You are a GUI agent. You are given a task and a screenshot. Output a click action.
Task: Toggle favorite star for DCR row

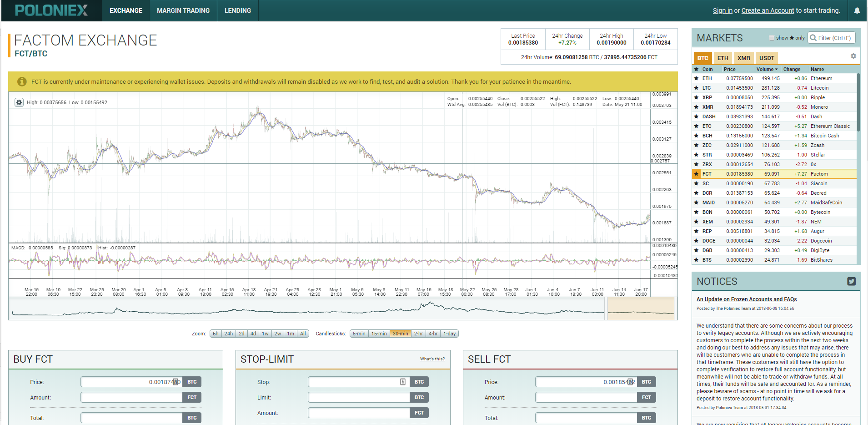[x=696, y=193]
